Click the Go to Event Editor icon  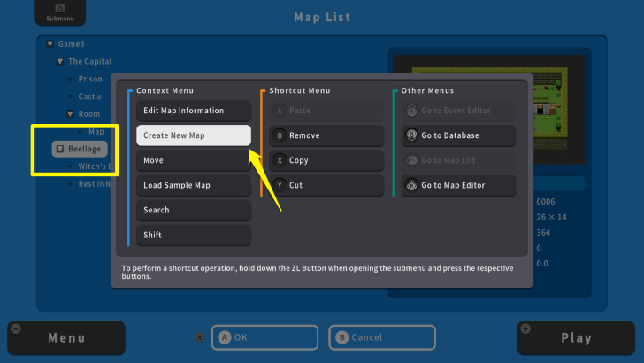(411, 110)
